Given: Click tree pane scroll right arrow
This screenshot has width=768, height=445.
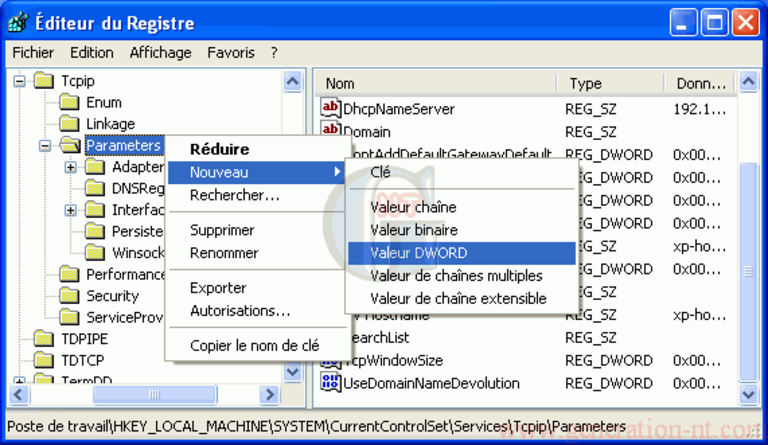Looking at the screenshot, I should point(270,395).
